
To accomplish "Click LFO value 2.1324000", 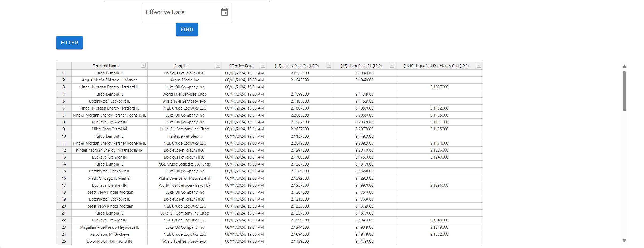I will 364,171.
